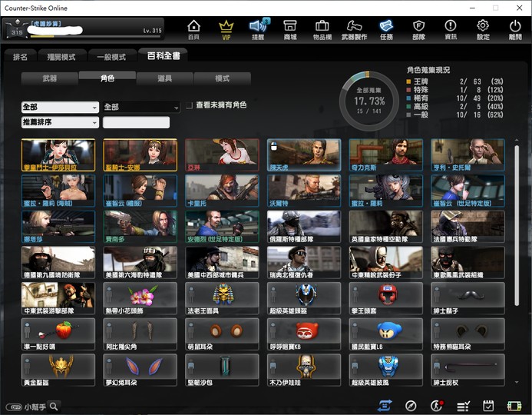Switch to the 殭屍模式 tab
532x415 pixels.
point(61,57)
